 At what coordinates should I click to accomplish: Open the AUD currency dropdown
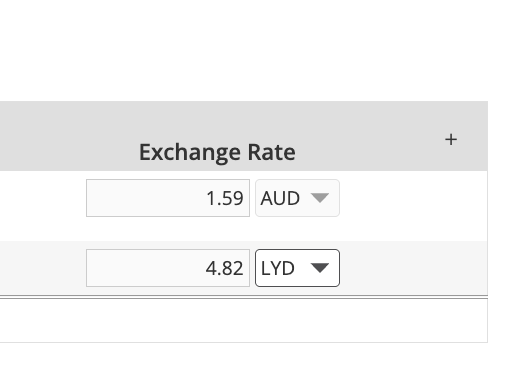tap(297, 198)
